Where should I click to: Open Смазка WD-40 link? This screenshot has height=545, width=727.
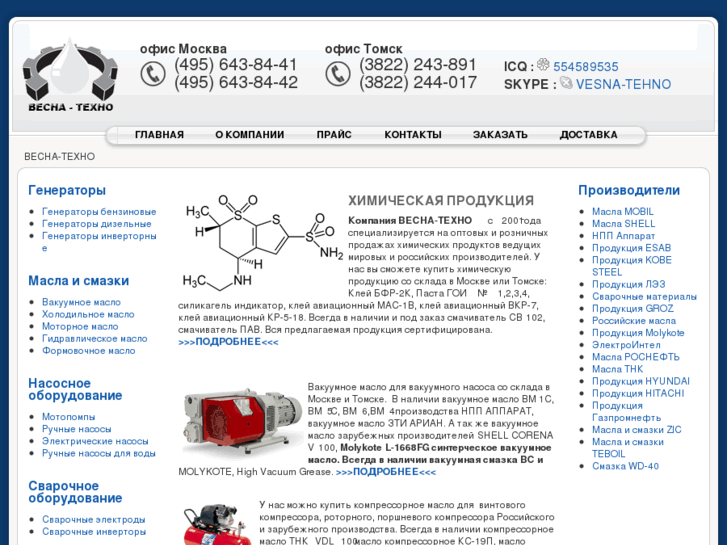[625, 466]
